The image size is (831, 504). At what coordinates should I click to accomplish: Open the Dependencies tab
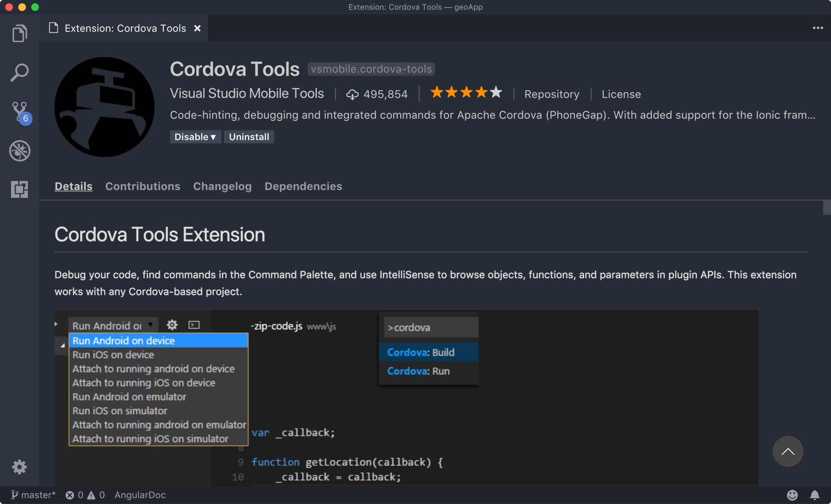(303, 186)
